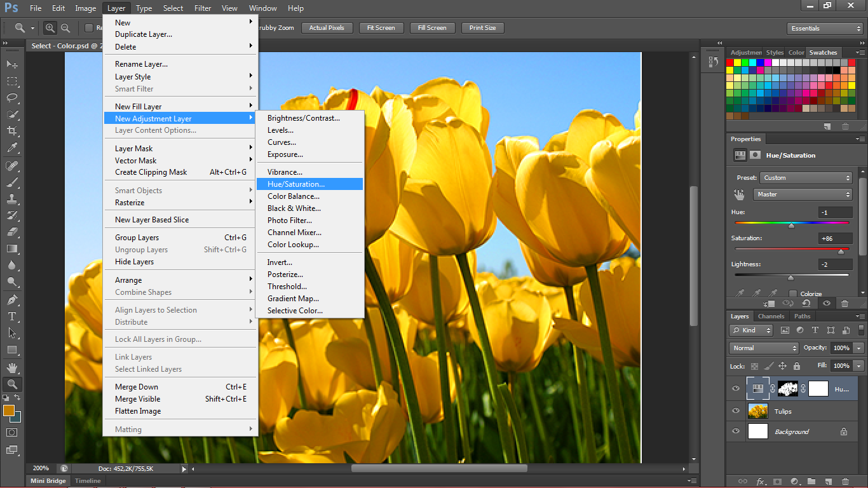This screenshot has height=488, width=868.
Task: Select the Clone Stamp tool
Action: (x=12, y=199)
